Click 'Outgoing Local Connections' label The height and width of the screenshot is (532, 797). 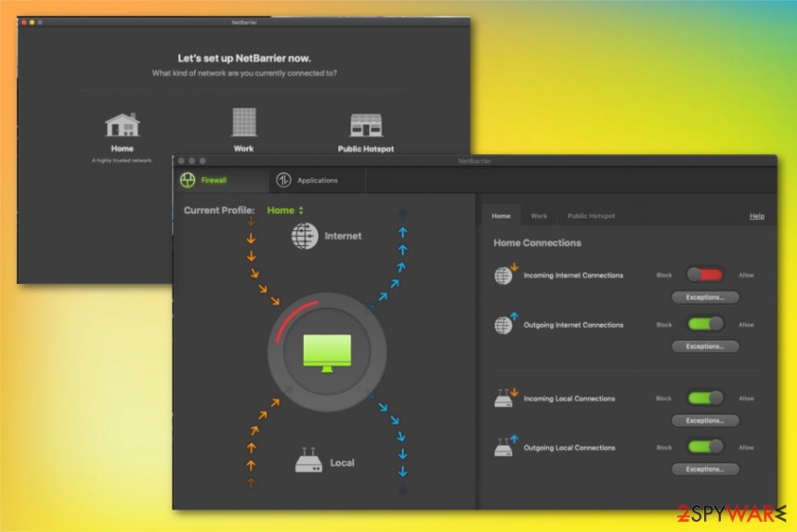pyautogui.click(x=569, y=448)
